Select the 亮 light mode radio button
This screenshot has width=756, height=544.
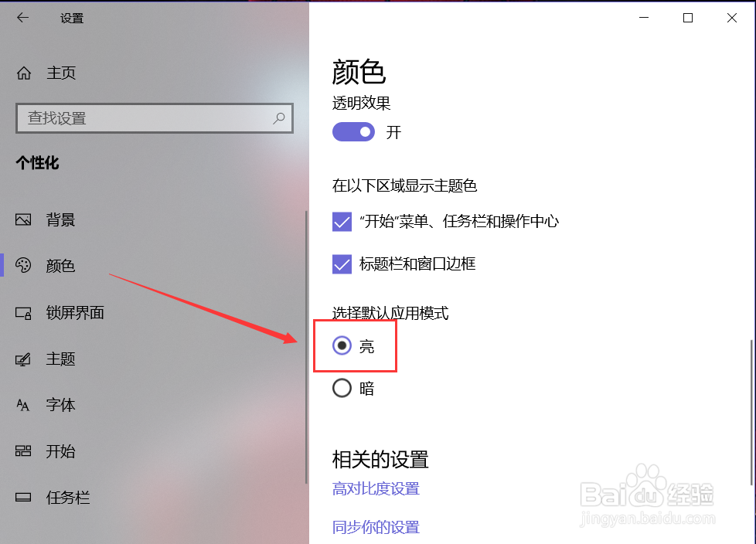(x=342, y=345)
